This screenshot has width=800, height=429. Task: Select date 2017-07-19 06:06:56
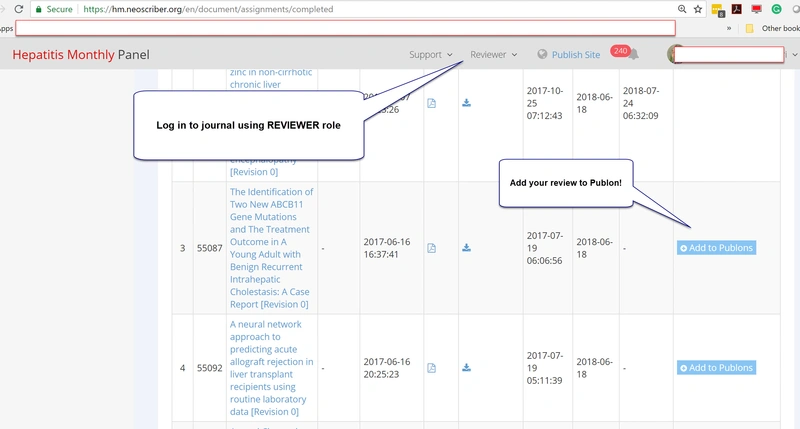point(545,248)
